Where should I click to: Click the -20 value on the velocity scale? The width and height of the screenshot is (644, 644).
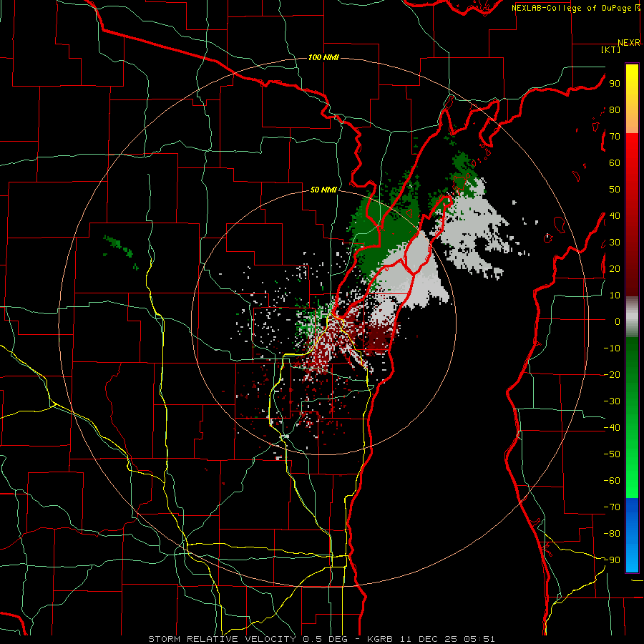click(612, 374)
